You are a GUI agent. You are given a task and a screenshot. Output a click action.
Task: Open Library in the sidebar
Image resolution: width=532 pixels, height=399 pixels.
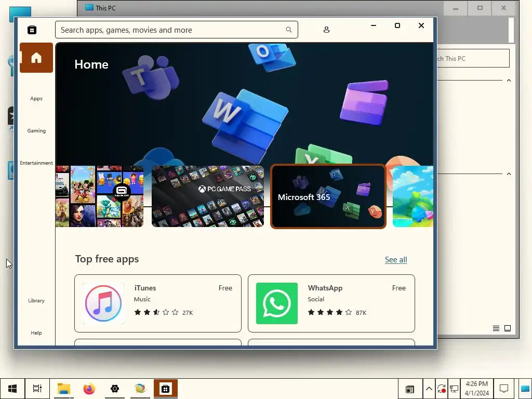(x=36, y=301)
